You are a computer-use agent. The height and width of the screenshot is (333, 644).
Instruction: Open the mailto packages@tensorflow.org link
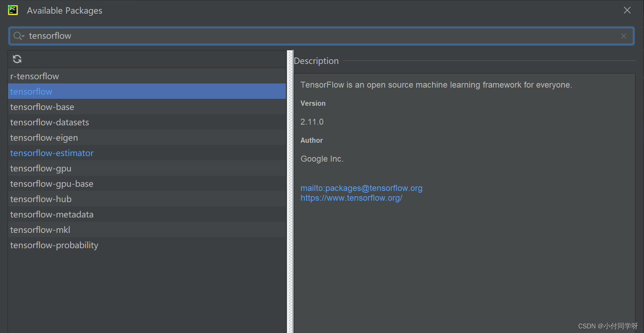(361, 188)
